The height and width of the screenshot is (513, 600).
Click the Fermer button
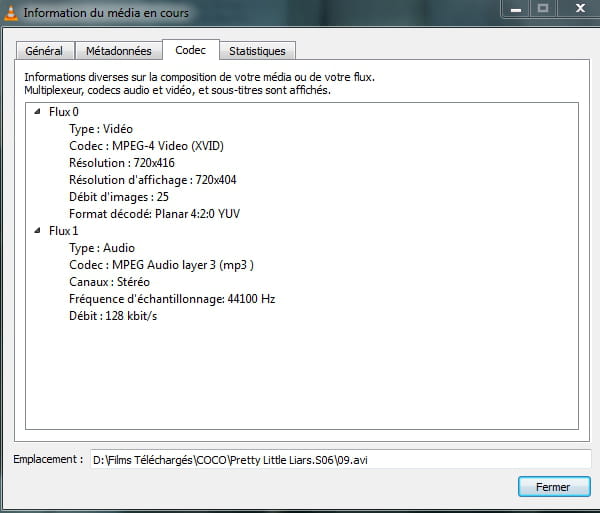[x=554, y=487]
